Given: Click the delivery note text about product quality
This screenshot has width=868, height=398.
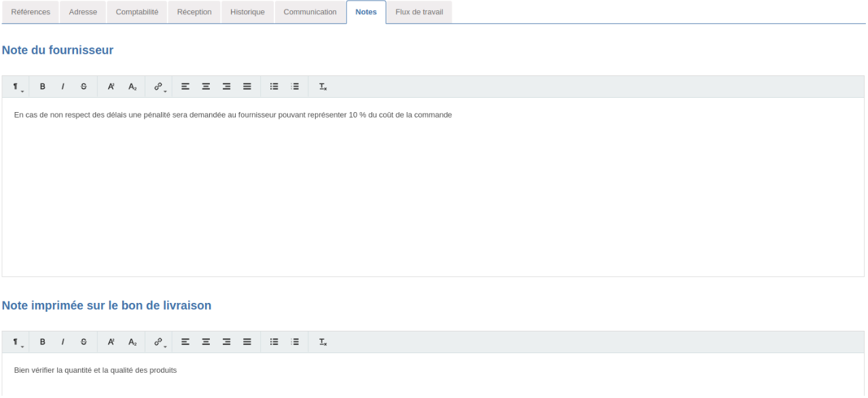Looking at the screenshot, I should (x=95, y=370).
